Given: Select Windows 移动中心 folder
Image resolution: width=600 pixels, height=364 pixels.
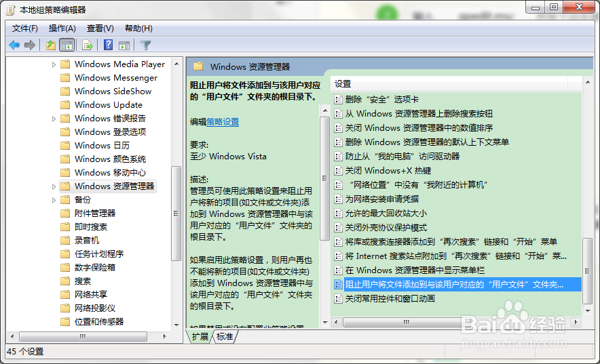Looking at the screenshot, I should pos(110,173).
